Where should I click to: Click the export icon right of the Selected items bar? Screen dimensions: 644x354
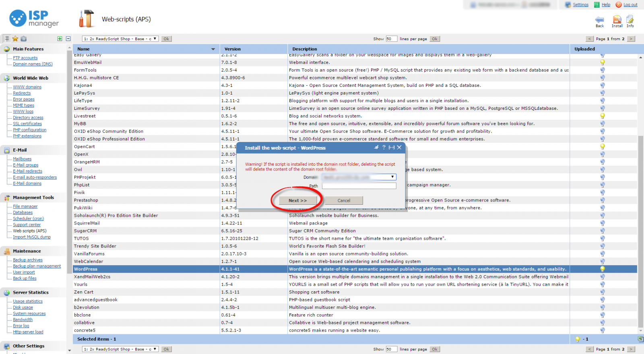[640, 339]
